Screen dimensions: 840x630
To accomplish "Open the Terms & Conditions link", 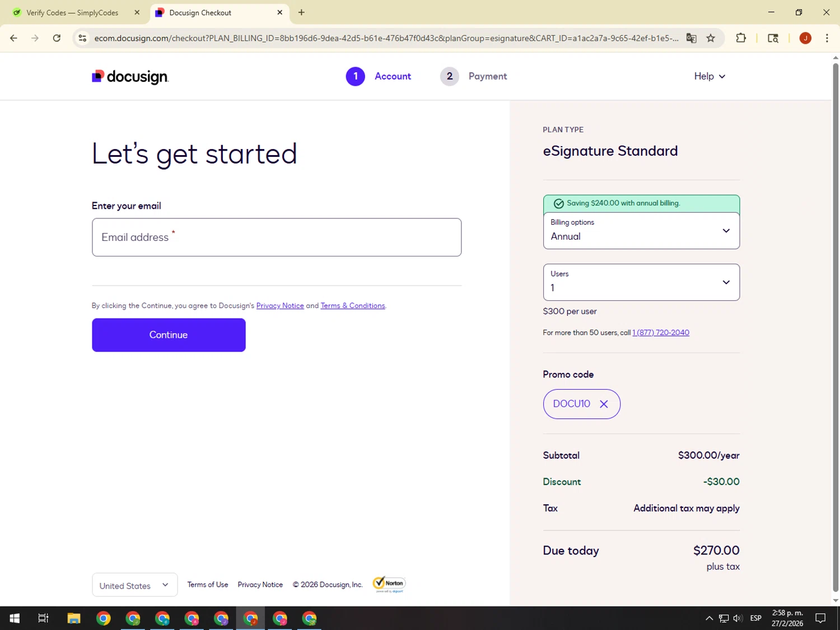I will 353,306.
